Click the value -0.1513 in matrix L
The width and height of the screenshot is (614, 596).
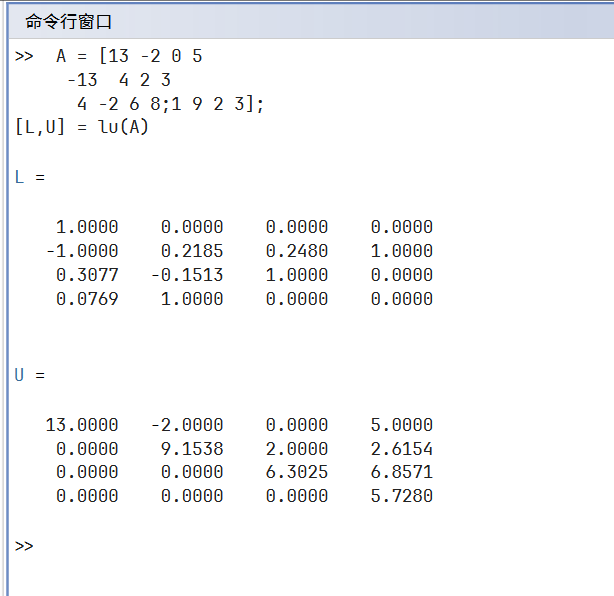coord(187,275)
